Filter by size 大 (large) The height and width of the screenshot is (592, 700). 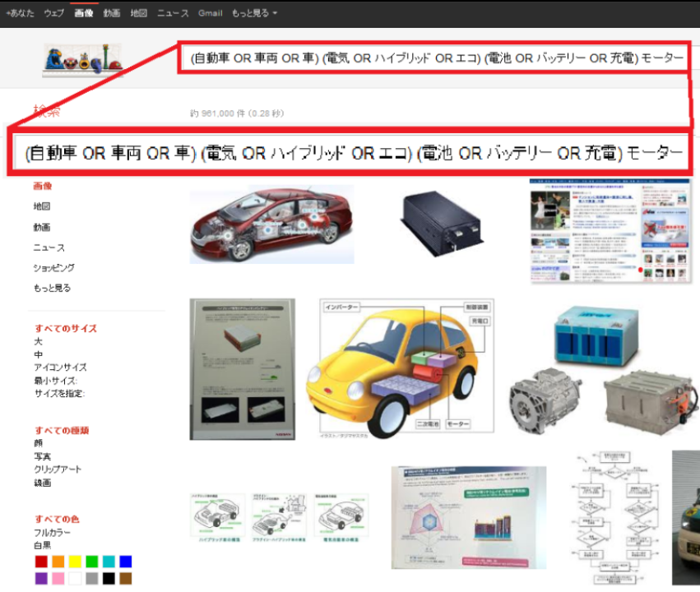point(38,341)
